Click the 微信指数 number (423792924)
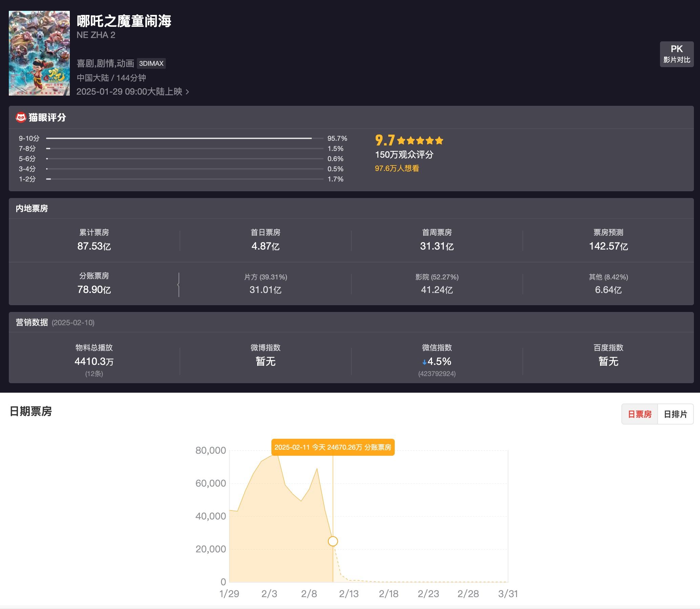Screen dimensions: 700x609 click(437, 374)
